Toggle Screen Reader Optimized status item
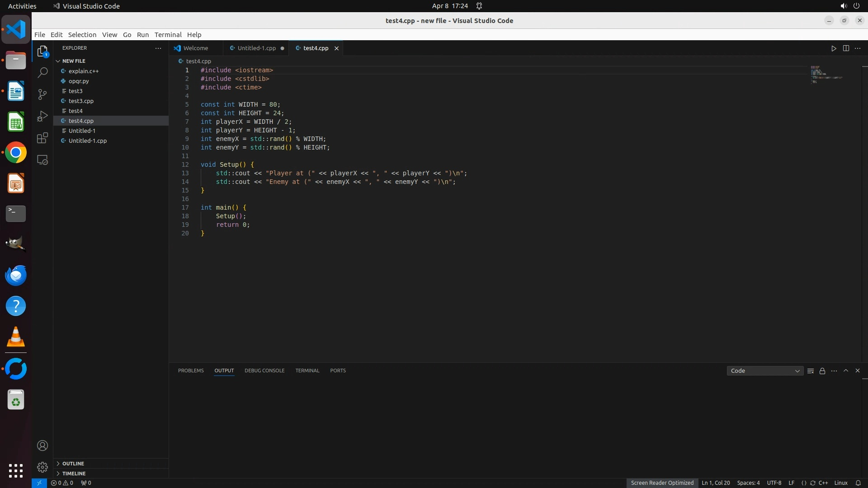This screenshot has width=868, height=488. [x=662, y=483]
